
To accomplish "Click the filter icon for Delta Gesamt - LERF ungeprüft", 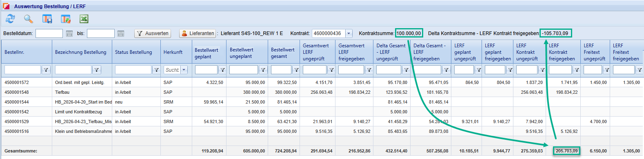I will (406, 70).
